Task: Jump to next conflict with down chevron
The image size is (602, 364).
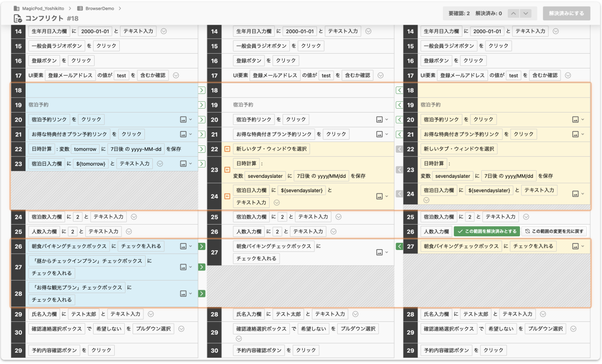Action: pos(526,13)
